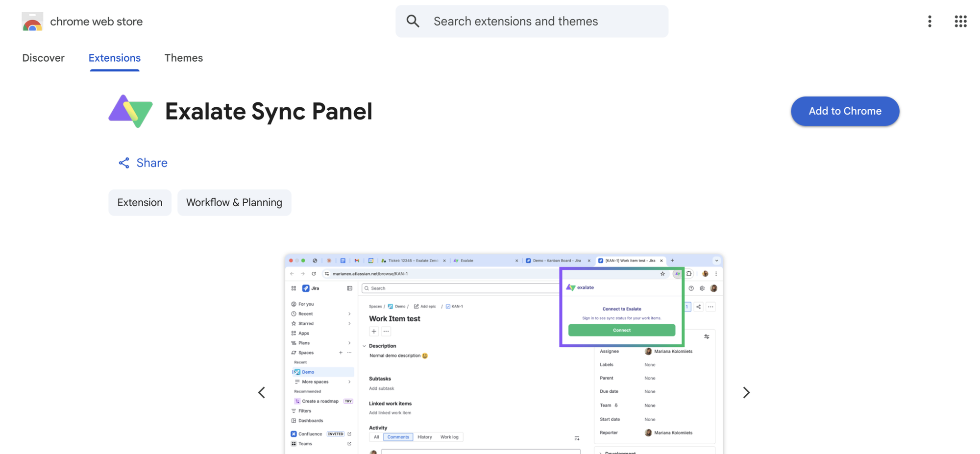Click the Extension category chip
Image resolution: width=980 pixels, height=454 pixels.
140,202
